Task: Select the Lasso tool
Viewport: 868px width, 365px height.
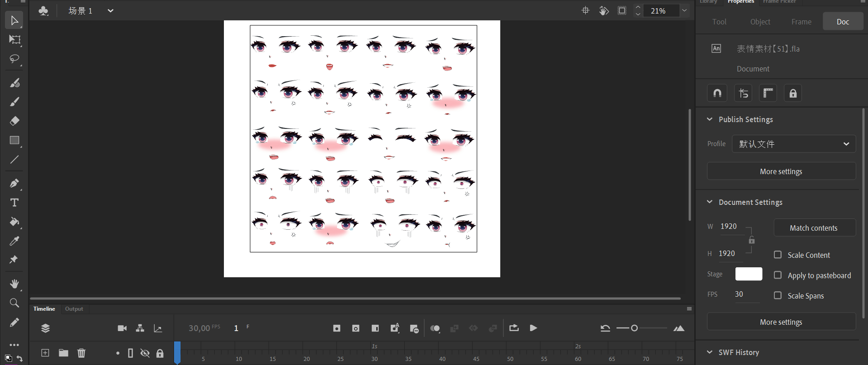Action: (x=14, y=59)
